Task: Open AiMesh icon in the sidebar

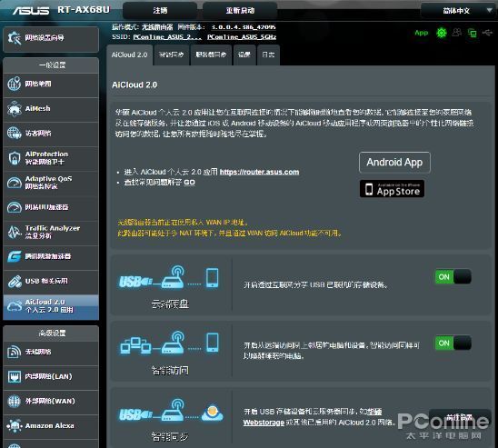Action: click(14, 108)
